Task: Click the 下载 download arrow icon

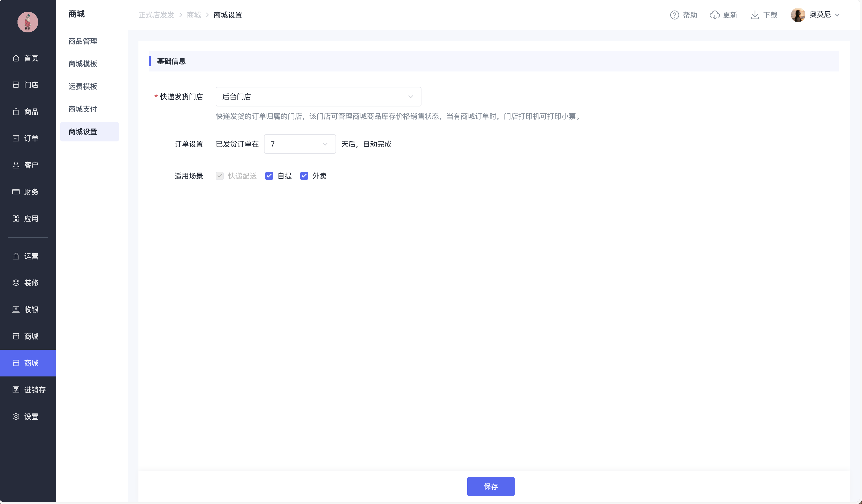Action: (755, 15)
